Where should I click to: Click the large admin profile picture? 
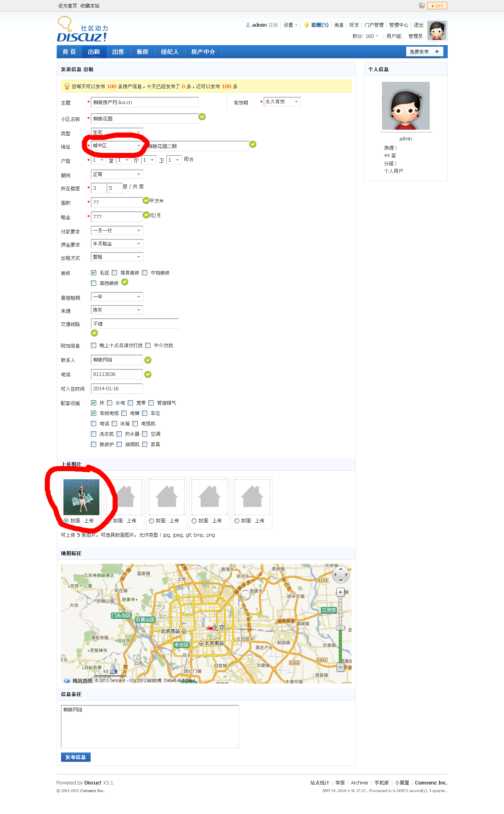tap(406, 106)
